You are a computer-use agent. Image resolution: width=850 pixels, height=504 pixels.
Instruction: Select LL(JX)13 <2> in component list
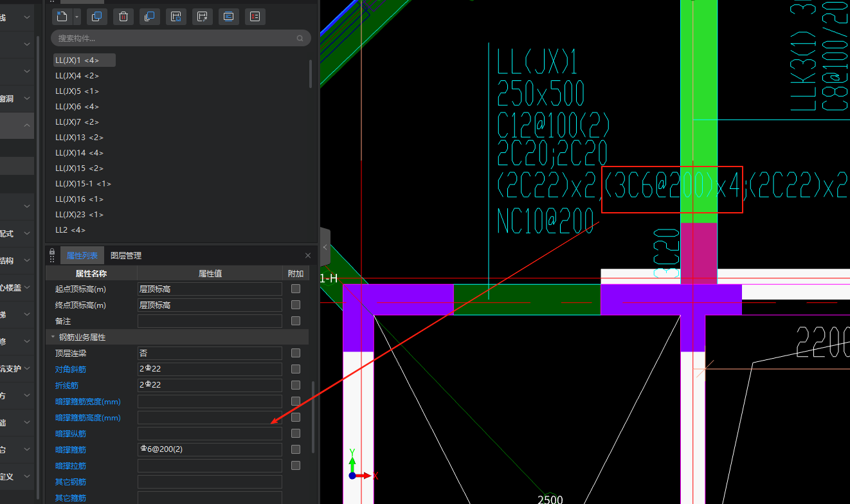(79, 138)
